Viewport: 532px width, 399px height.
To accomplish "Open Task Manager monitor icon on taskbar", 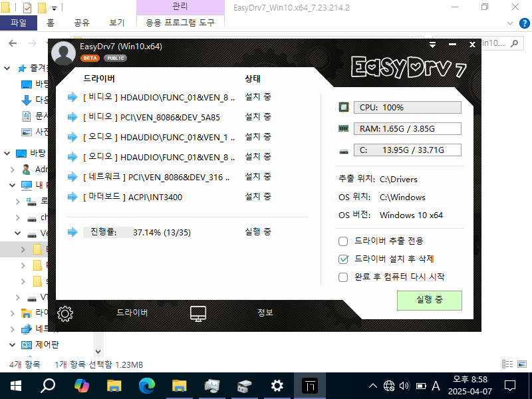I will pos(212,386).
